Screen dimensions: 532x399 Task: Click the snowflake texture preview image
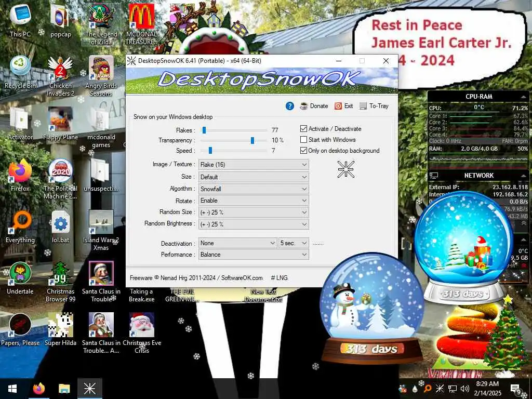click(x=346, y=169)
